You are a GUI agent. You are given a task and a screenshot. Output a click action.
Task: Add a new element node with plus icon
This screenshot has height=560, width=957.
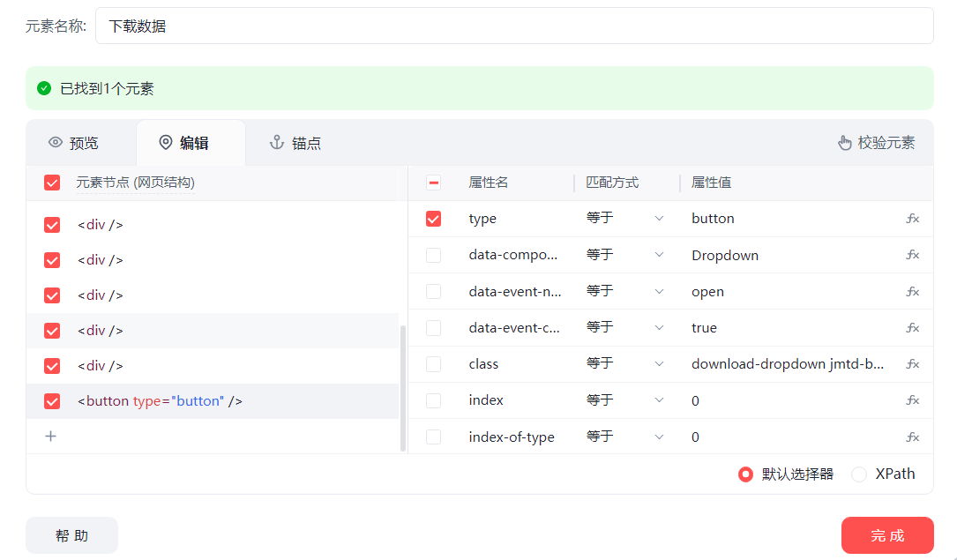coord(51,437)
